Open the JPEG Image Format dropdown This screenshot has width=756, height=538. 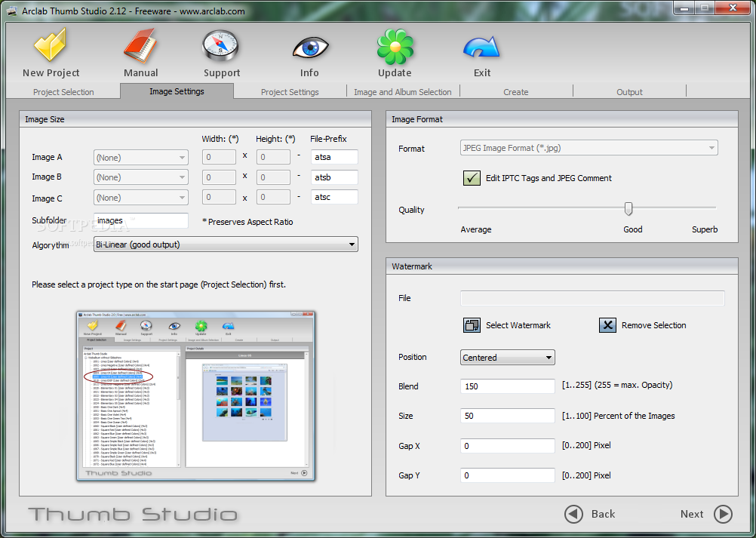point(589,148)
